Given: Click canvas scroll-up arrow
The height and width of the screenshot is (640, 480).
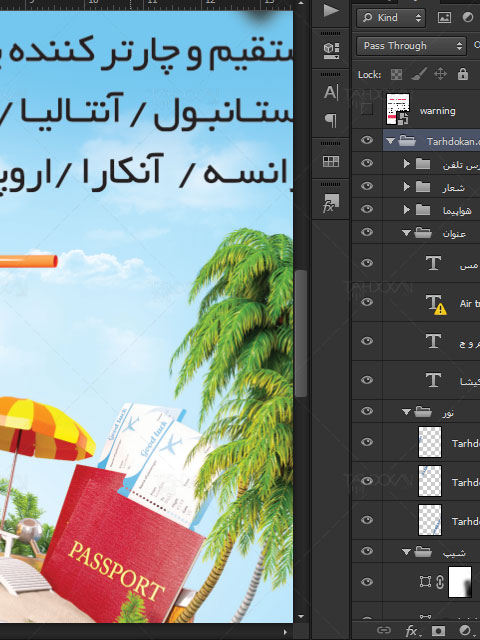Looking at the screenshot, I should [301, 3].
